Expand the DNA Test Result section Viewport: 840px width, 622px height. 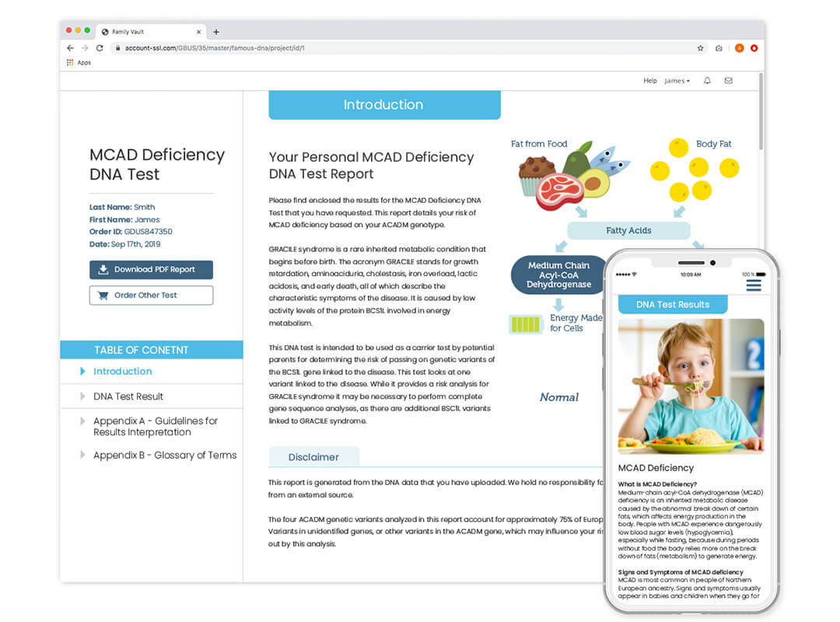[x=82, y=397]
